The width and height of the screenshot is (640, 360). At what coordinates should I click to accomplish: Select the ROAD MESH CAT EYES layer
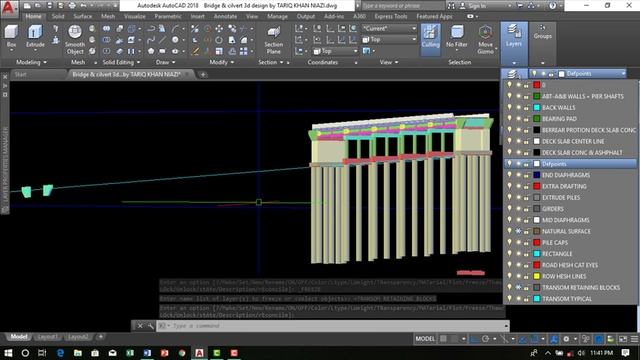click(571, 265)
